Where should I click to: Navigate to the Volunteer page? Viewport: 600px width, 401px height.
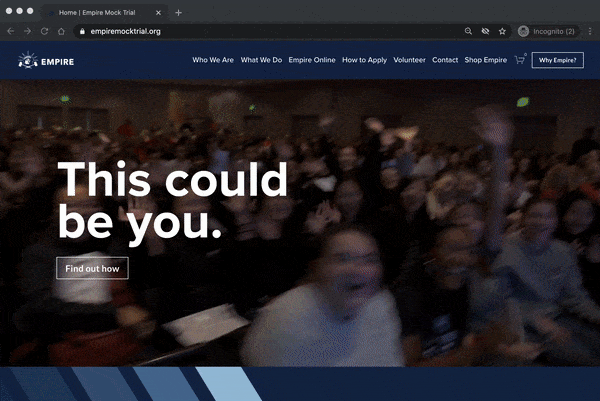point(409,60)
